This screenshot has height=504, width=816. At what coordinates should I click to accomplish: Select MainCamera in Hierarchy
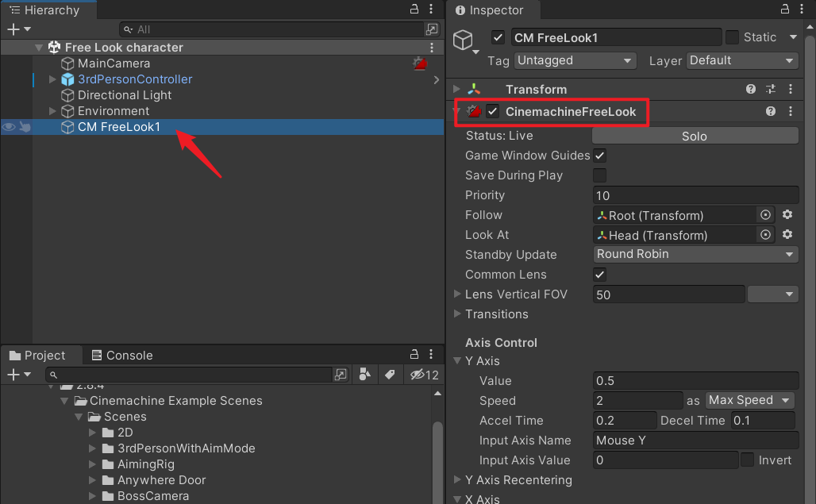tap(114, 63)
